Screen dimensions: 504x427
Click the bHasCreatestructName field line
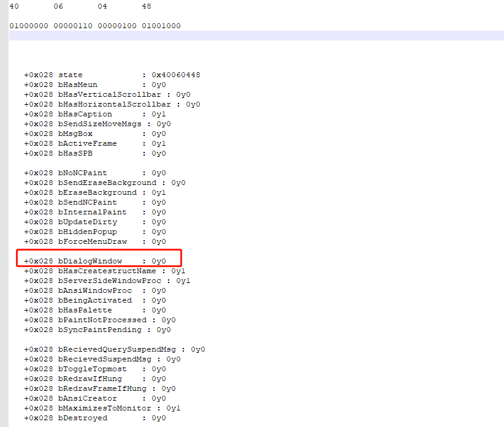105,271
